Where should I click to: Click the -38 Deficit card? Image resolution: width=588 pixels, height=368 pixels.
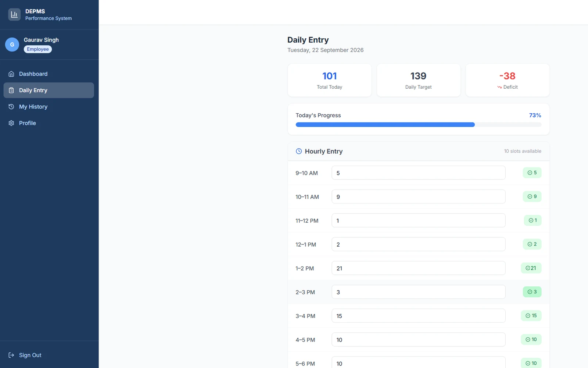click(x=508, y=80)
